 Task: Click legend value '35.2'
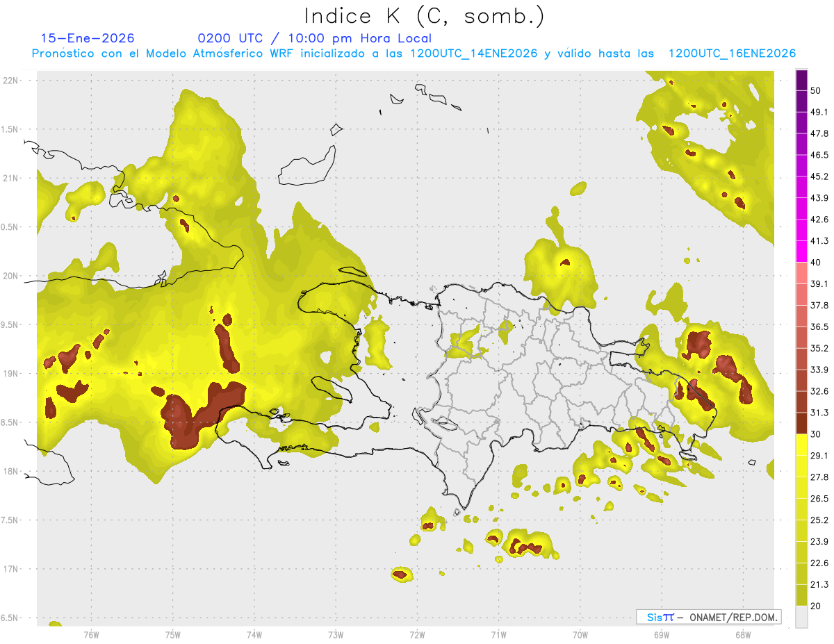pos(819,348)
